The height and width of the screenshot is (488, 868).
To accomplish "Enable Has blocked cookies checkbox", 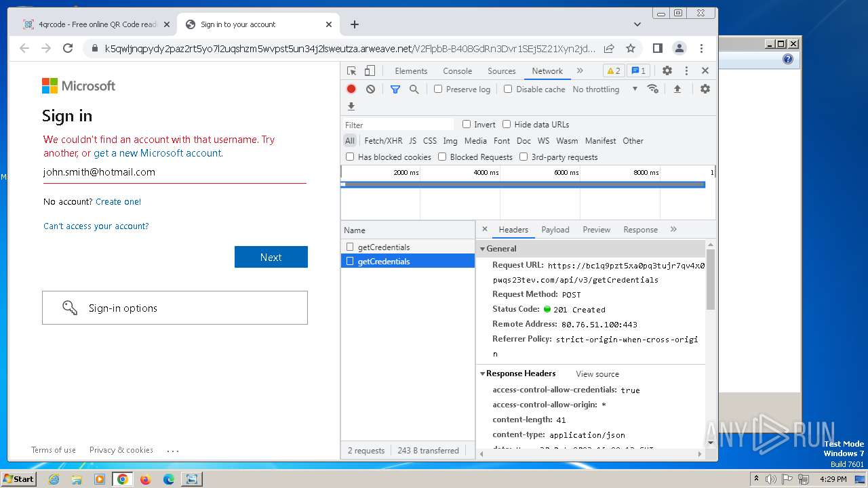I will click(350, 157).
